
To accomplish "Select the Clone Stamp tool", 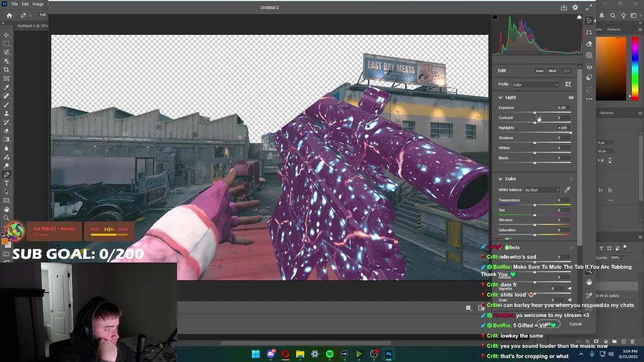I will click(7, 114).
